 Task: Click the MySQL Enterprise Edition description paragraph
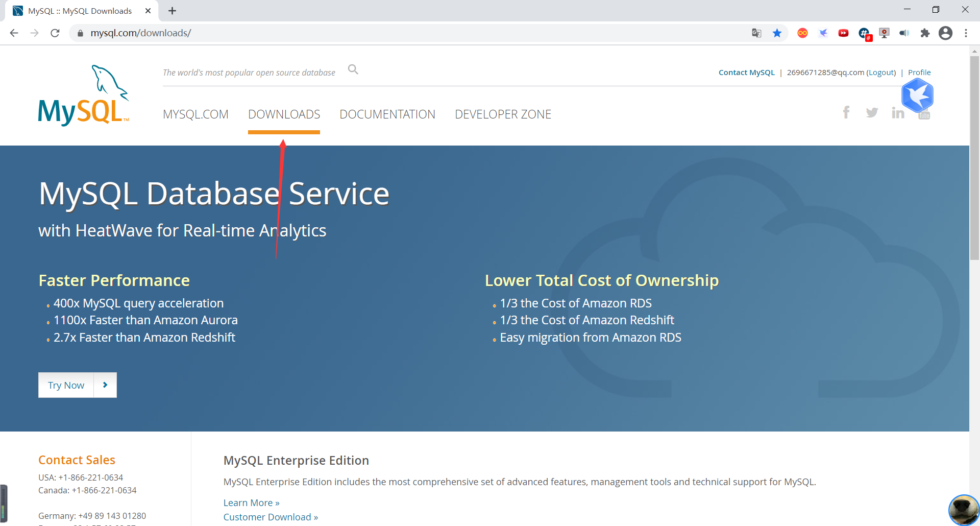pyautogui.click(x=520, y=482)
